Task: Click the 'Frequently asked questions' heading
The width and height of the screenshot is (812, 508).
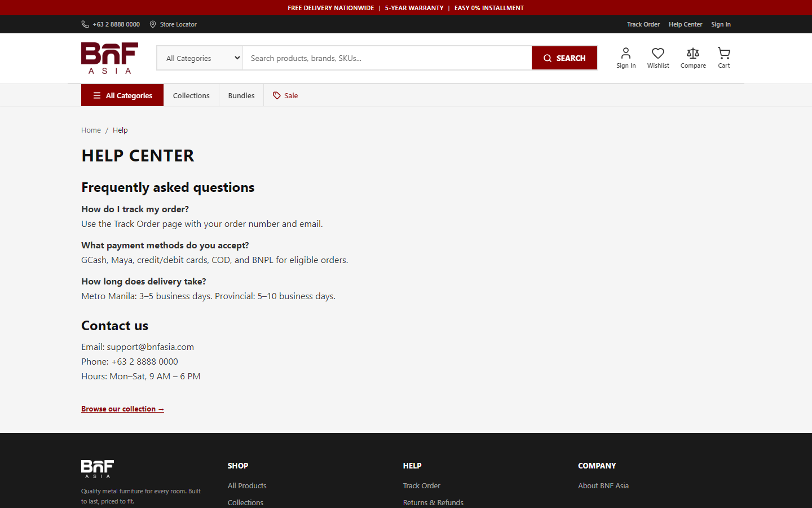Action: coord(168,187)
